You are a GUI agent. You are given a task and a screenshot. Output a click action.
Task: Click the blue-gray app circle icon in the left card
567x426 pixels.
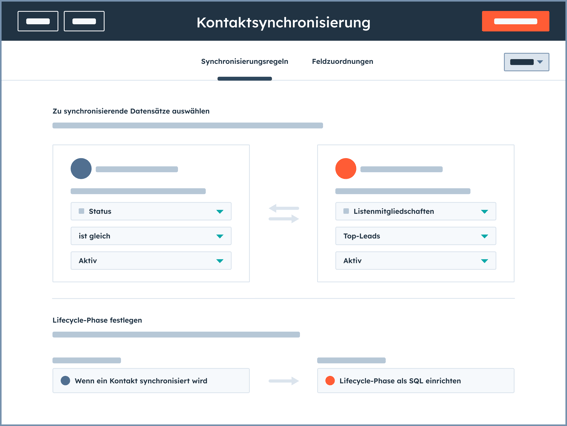coord(81,169)
